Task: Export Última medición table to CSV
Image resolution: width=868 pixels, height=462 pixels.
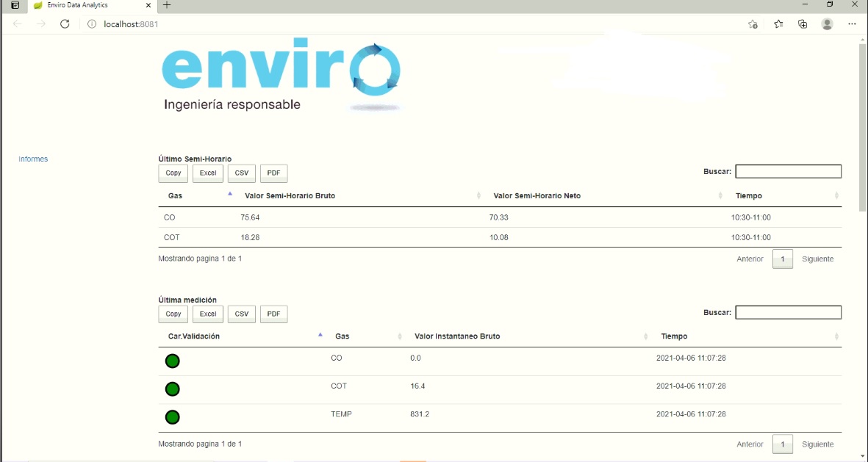Action: click(x=241, y=314)
